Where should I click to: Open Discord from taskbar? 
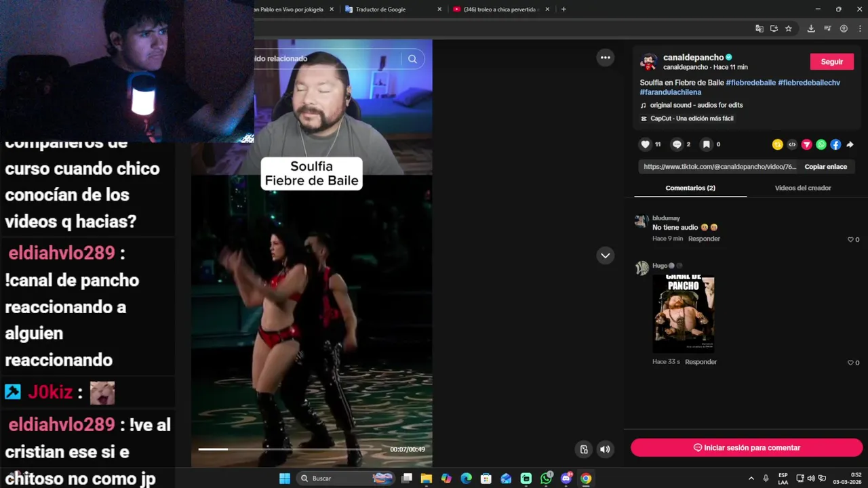coord(566,479)
